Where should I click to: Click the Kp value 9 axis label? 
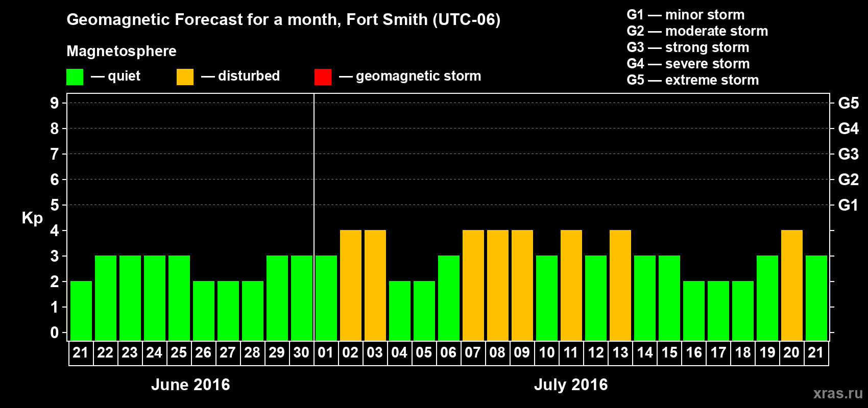(54, 103)
